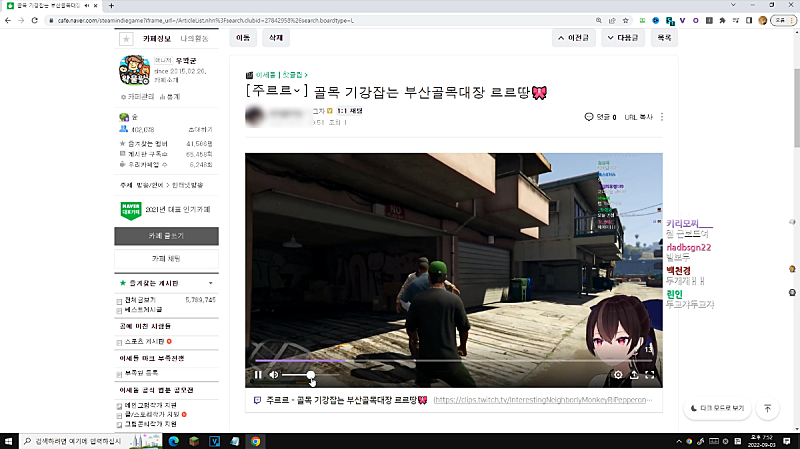
Task: Bookmark this page with the star icon
Action: tap(626, 20)
